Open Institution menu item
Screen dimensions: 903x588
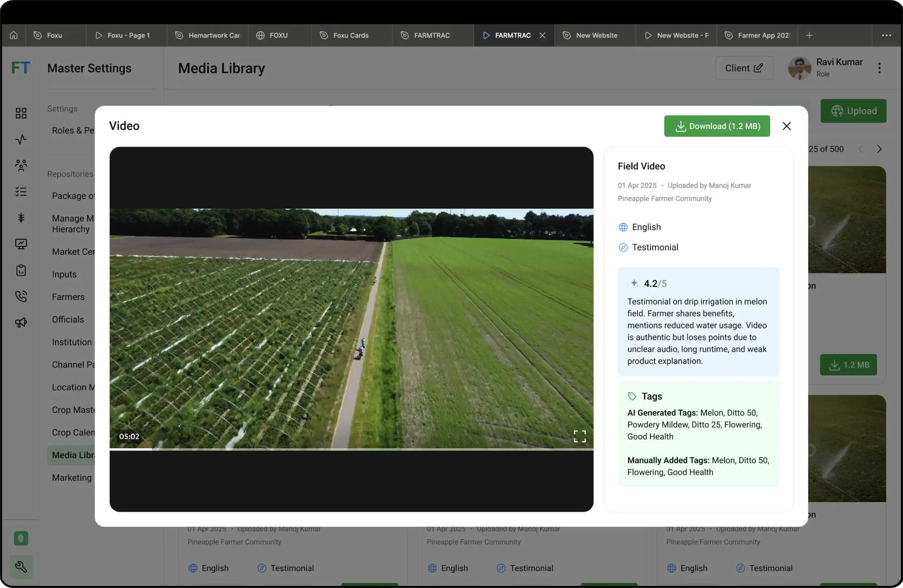pos(72,342)
